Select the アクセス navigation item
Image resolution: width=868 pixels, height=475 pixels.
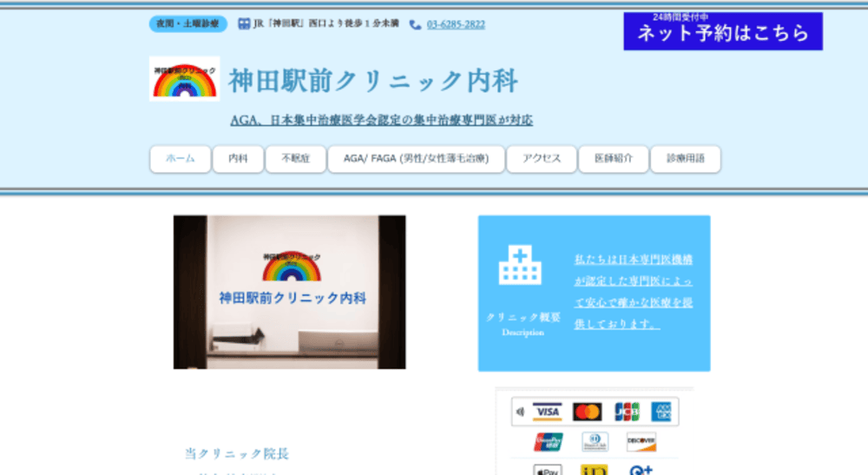coord(541,159)
